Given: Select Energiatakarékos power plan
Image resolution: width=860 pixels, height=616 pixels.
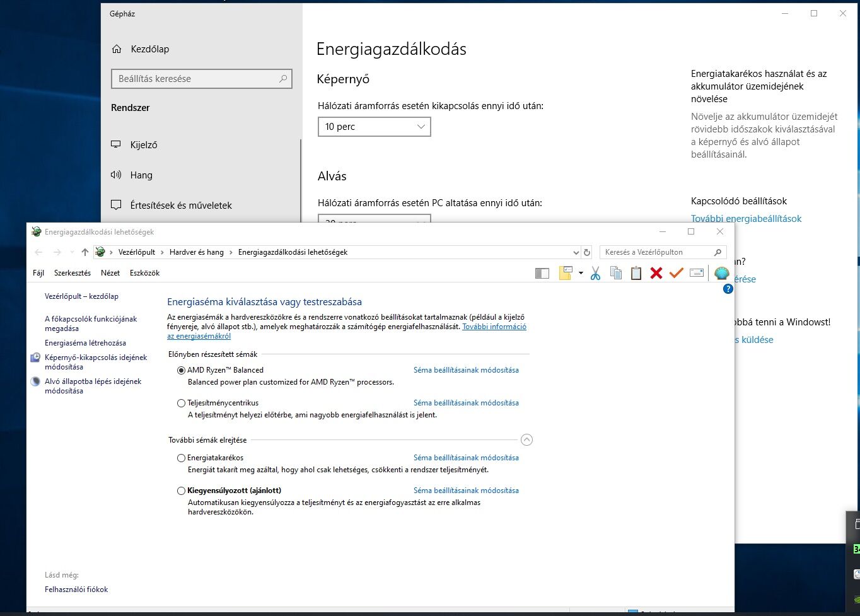Looking at the screenshot, I should (182, 458).
